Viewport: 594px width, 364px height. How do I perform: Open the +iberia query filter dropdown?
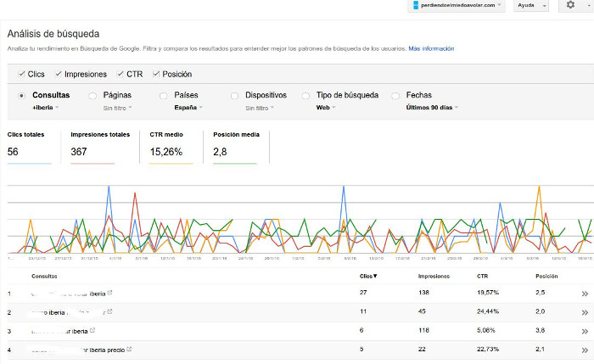pyautogui.click(x=46, y=108)
